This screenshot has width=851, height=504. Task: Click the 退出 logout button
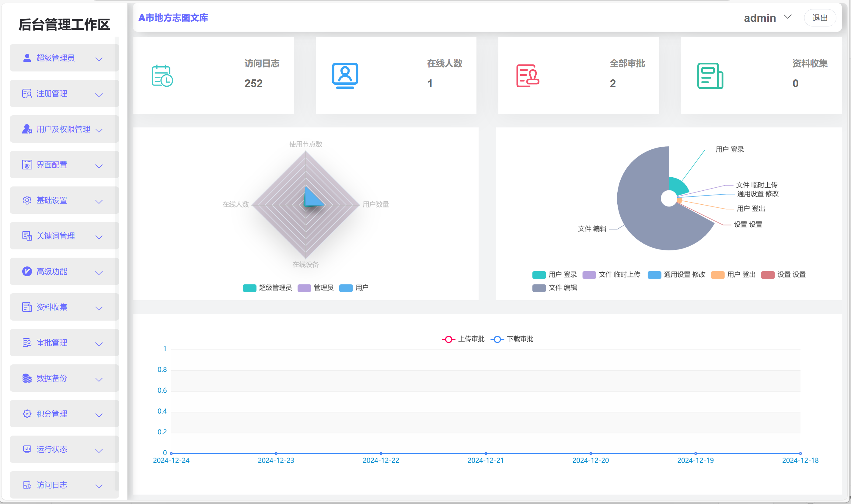[x=820, y=18]
